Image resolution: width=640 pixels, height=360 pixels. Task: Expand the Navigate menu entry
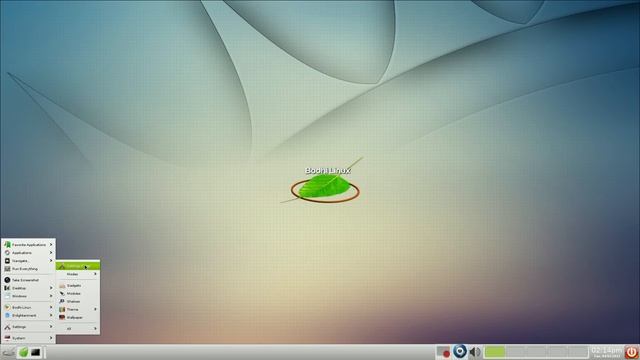29,260
